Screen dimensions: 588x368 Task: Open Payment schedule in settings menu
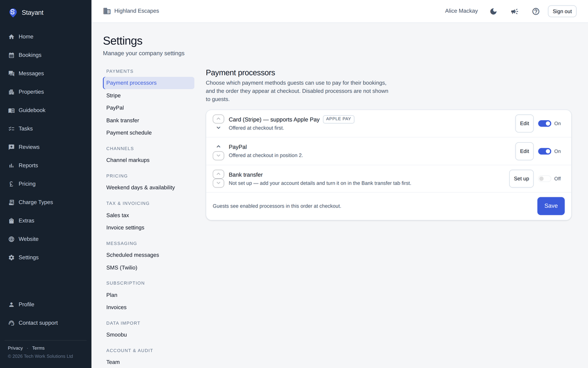(148, 133)
